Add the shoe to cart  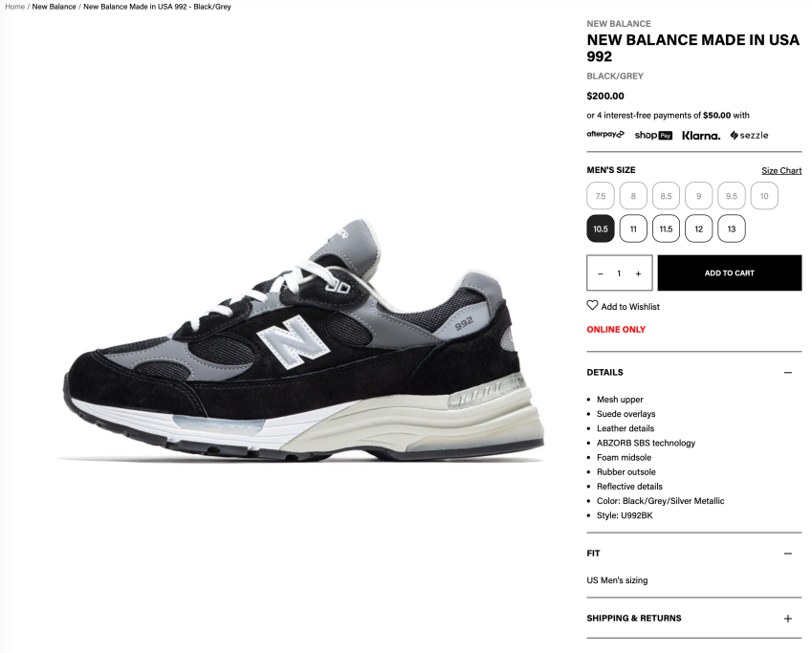coord(730,272)
